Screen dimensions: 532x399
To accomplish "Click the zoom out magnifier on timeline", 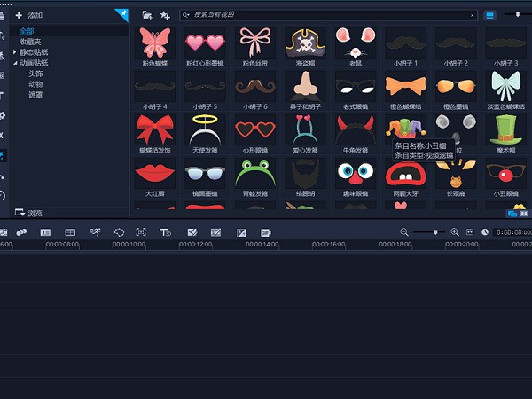I will [404, 231].
